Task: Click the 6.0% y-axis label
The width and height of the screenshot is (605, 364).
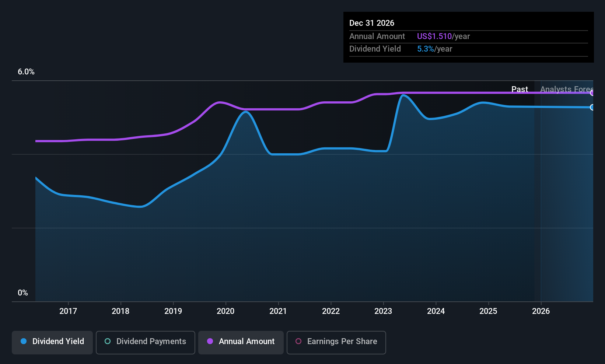Action: coord(26,72)
